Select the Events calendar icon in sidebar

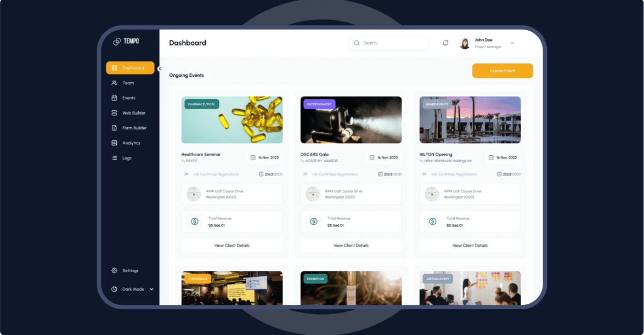[x=114, y=98]
